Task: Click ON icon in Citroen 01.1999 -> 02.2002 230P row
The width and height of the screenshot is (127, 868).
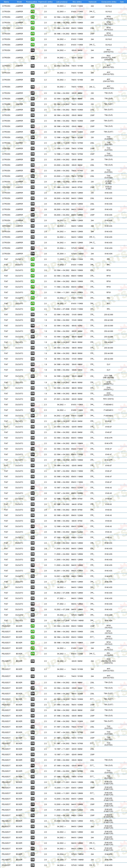Action: point(33,187)
